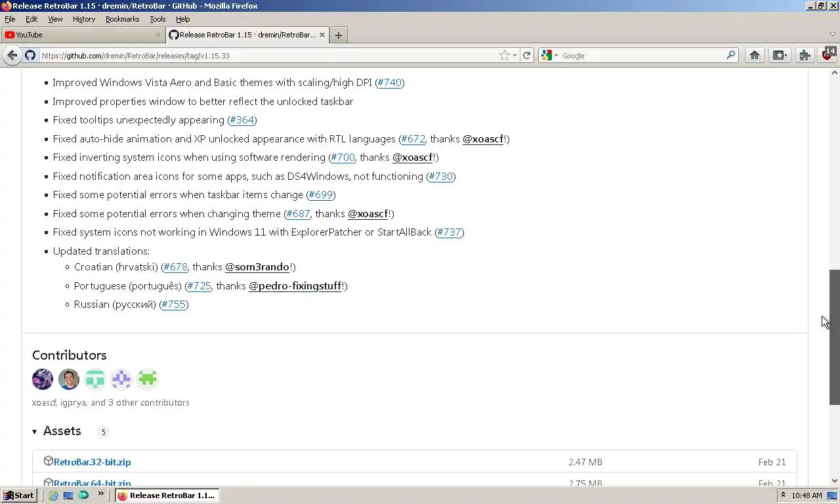Open the Windows Start menu

pos(18,495)
